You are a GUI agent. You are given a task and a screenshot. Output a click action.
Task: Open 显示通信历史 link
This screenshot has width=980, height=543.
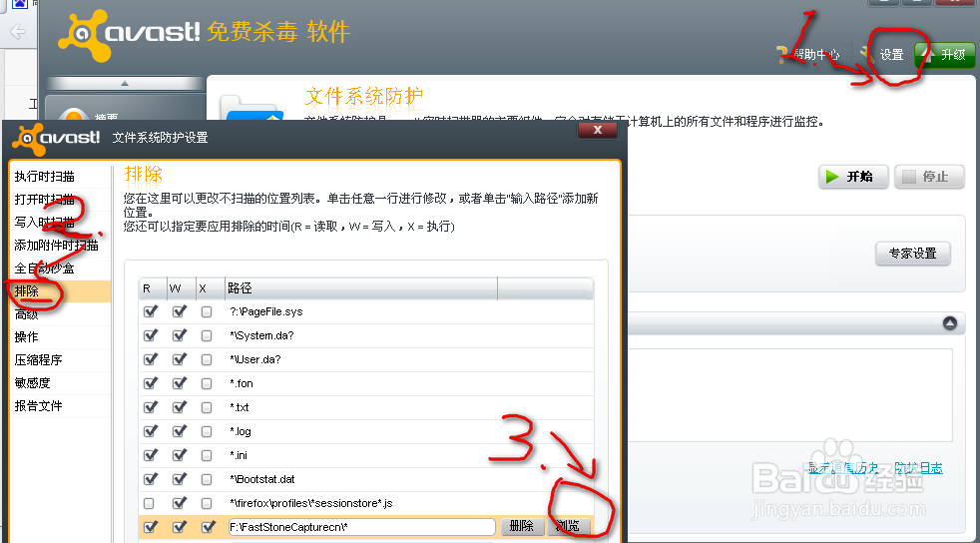pos(843,467)
